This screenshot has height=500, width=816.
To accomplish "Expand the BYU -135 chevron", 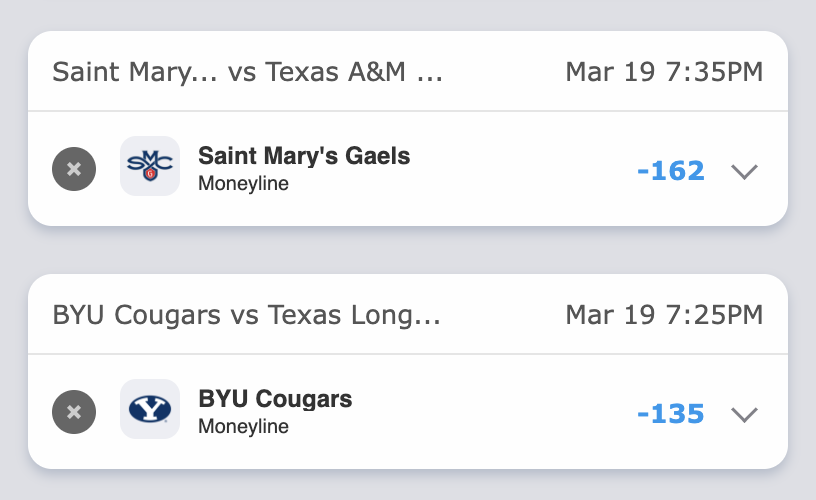I will [x=745, y=414].
